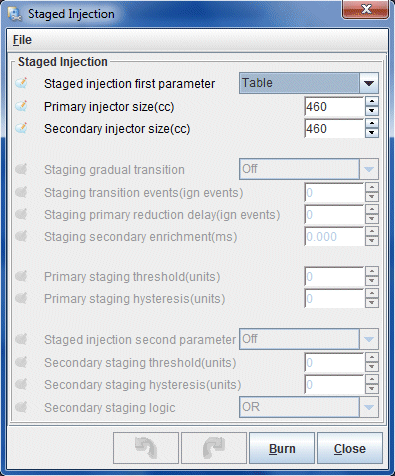
Task: Click the Burn button
Action: coord(282,448)
